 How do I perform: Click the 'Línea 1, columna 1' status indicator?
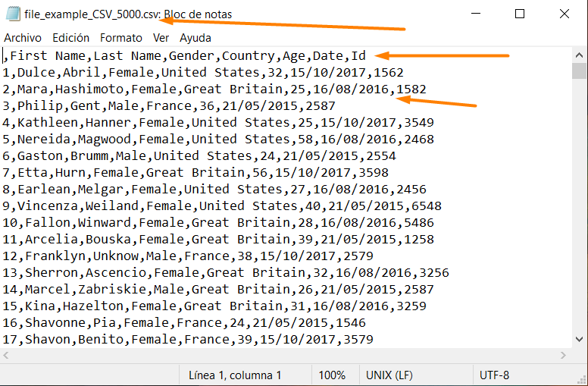tap(235, 375)
